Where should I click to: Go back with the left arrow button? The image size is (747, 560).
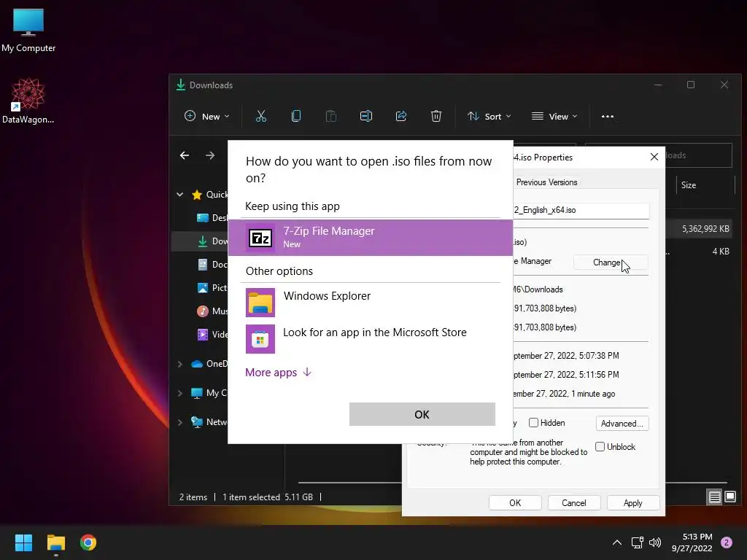185,155
